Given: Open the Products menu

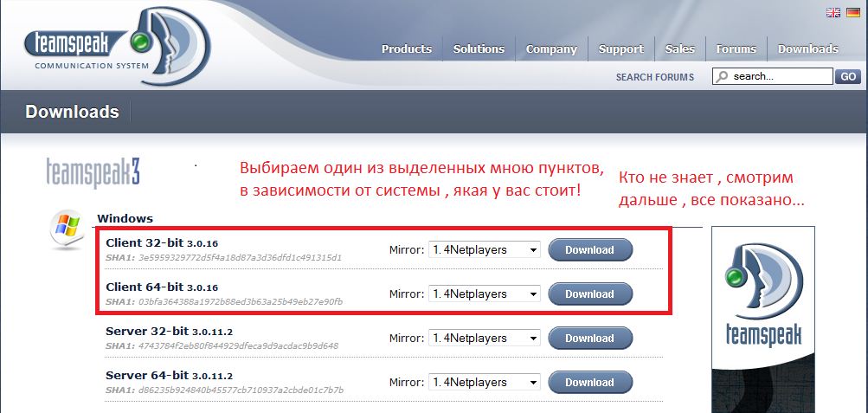Looking at the screenshot, I should click(407, 48).
